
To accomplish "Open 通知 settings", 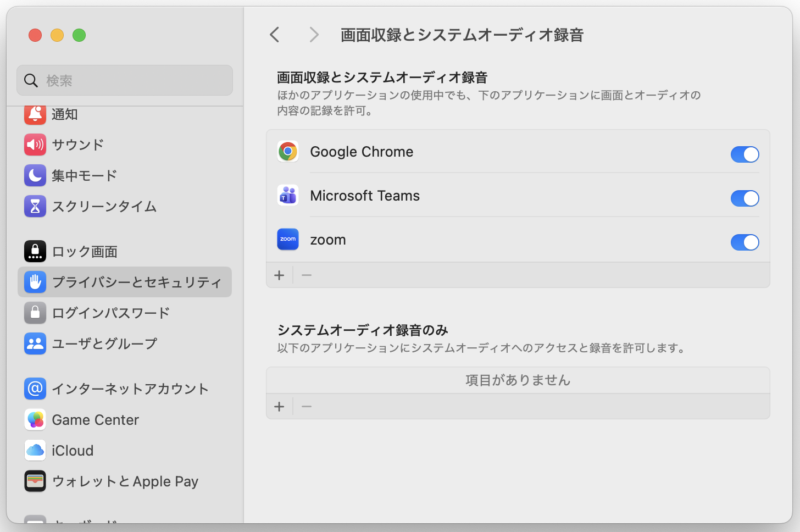I will click(x=125, y=114).
